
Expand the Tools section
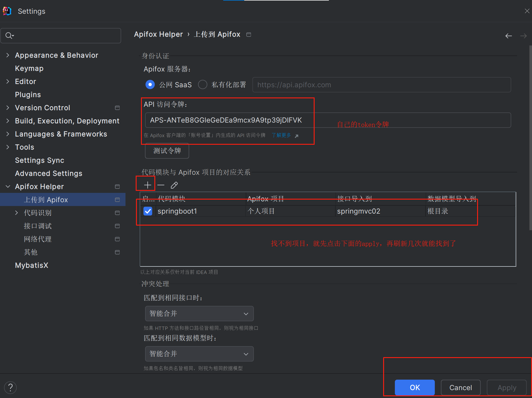8,147
